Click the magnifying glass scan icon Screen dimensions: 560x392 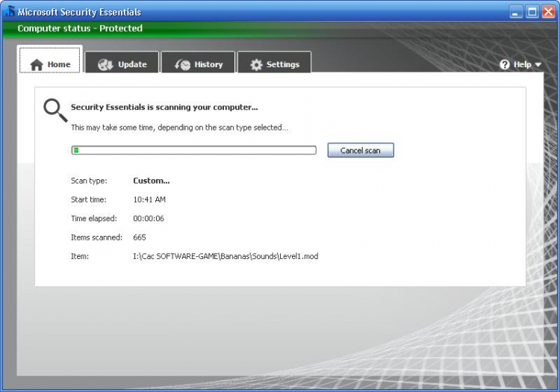(55, 111)
